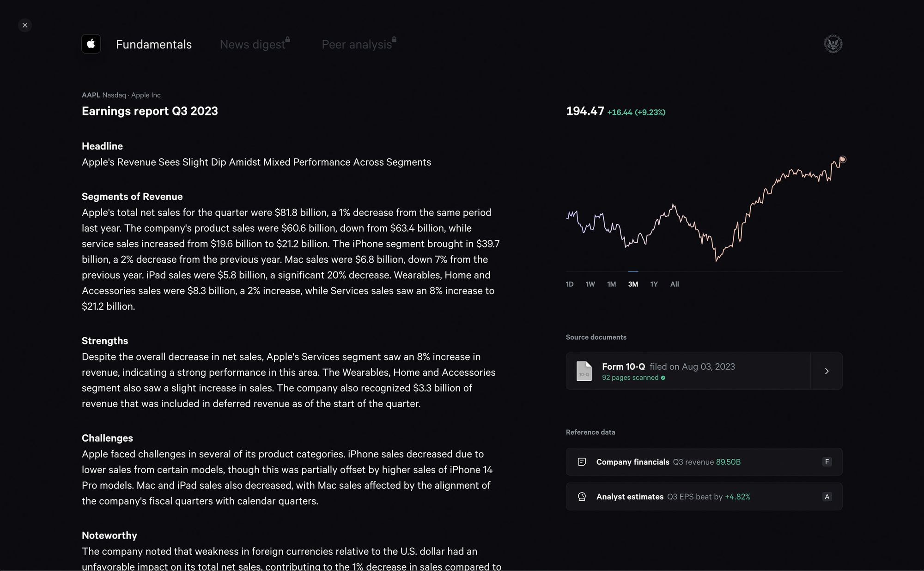The image size is (924, 571).
Task: Open the locked News digest tab
Action: pos(253,44)
